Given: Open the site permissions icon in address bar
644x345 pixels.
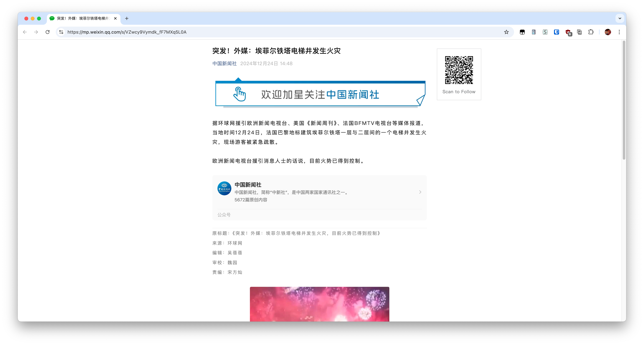Looking at the screenshot, I should tap(61, 32).
